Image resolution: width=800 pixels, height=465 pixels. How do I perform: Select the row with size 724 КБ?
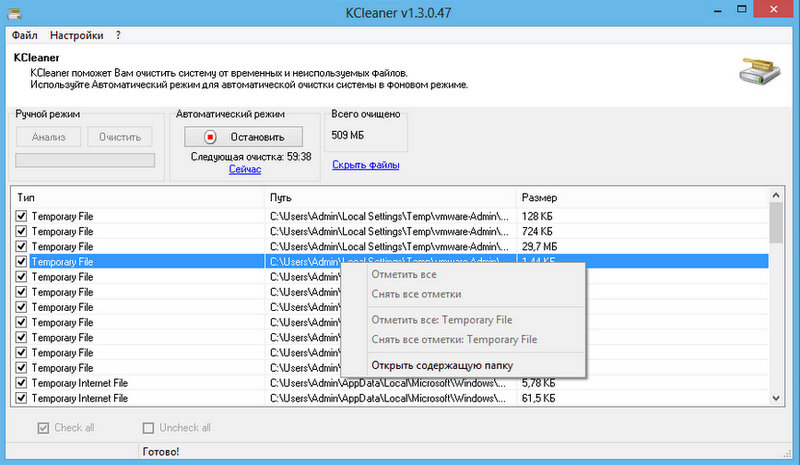coord(390,231)
